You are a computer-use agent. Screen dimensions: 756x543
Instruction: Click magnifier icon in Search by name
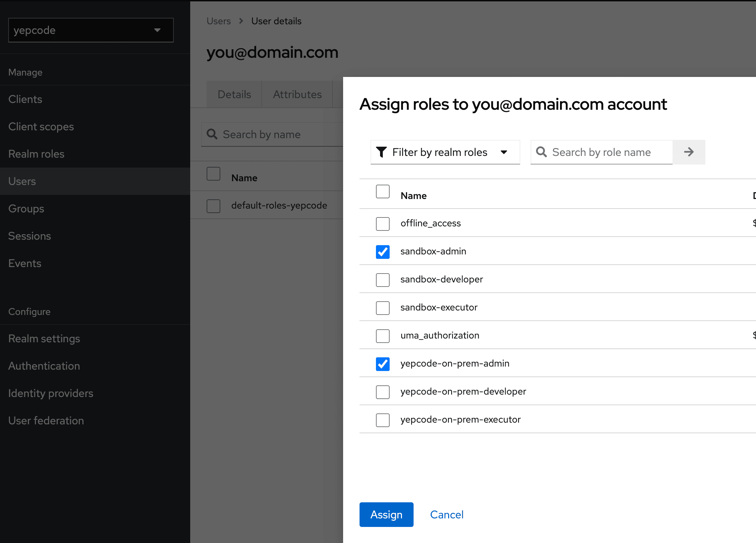pyautogui.click(x=212, y=134)
